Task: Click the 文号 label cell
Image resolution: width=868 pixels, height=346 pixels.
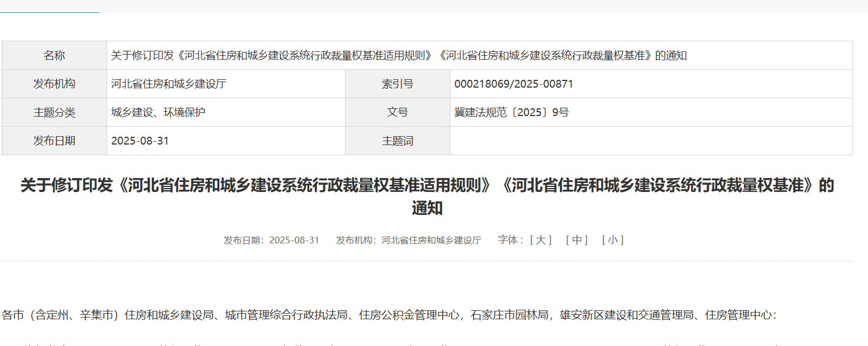Action: click(397, 113)
